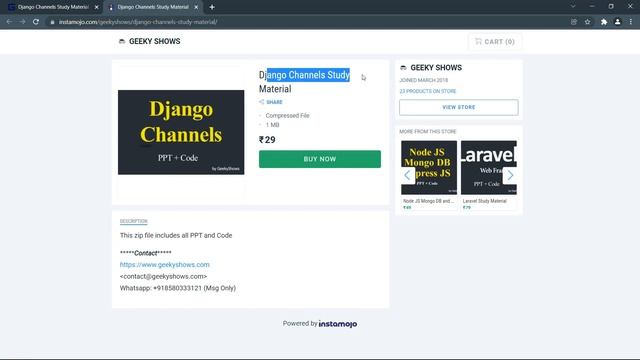
Task: Click the Whatsapp number text
Action: click(x=178, y=288)
